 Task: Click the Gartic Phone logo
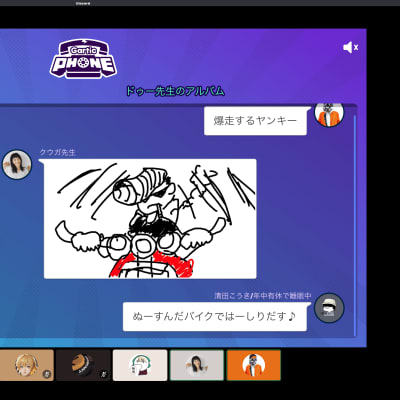(x=83, y=59)
